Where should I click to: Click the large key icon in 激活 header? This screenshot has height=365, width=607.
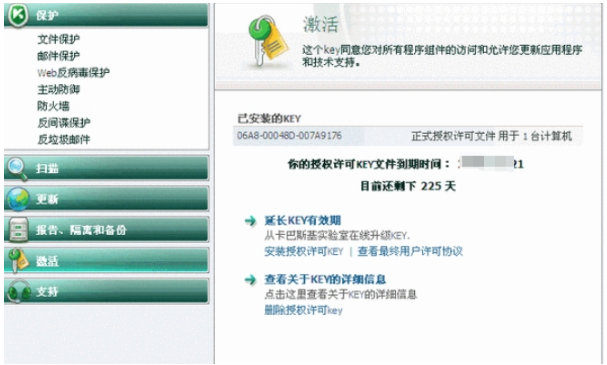pyautogui.click(x=268, y=40)
